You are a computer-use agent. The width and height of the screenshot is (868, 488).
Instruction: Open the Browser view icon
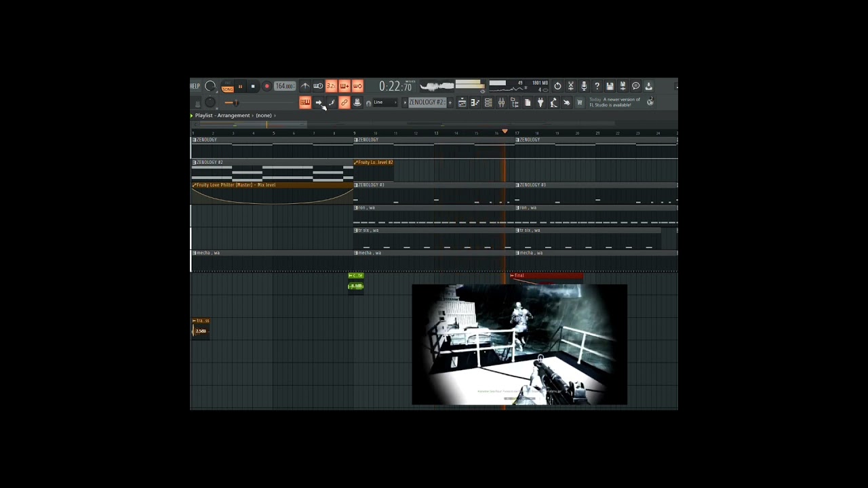coord(515,102)
